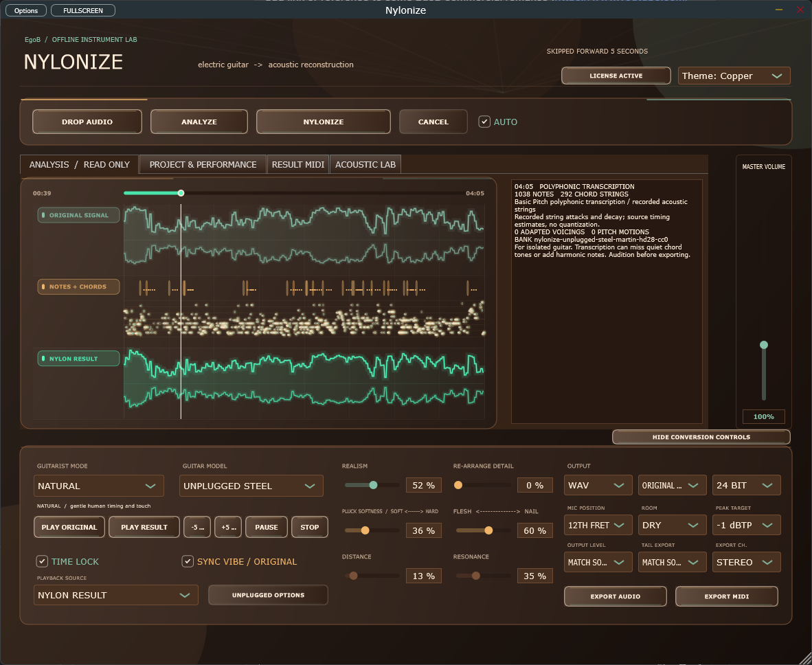Click the EXPORT AUDIO button

(x=616, y=596)
